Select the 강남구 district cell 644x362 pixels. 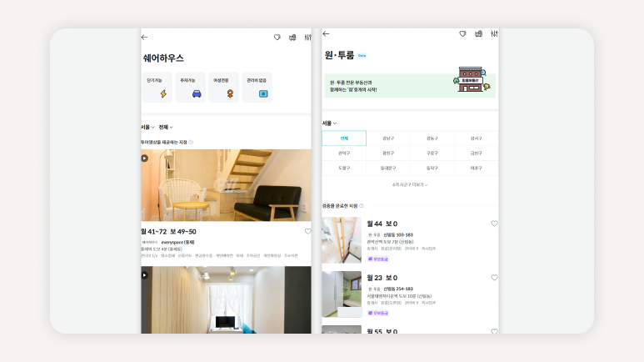pos(388,138)
